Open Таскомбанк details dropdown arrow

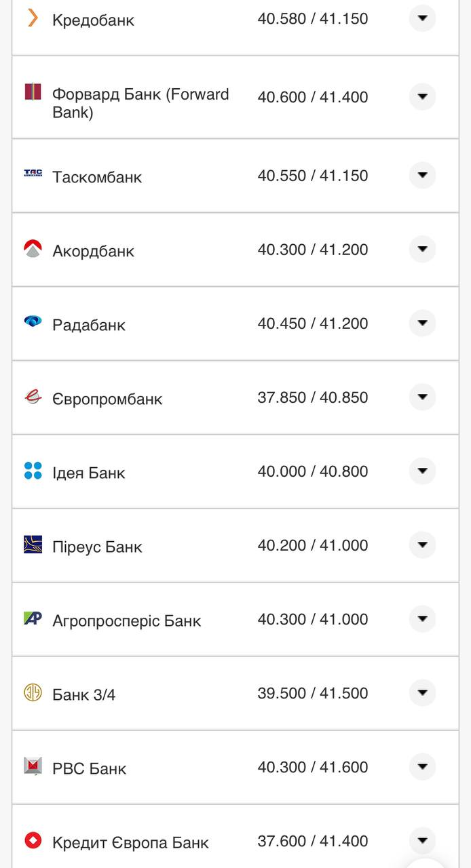point(422,176)
